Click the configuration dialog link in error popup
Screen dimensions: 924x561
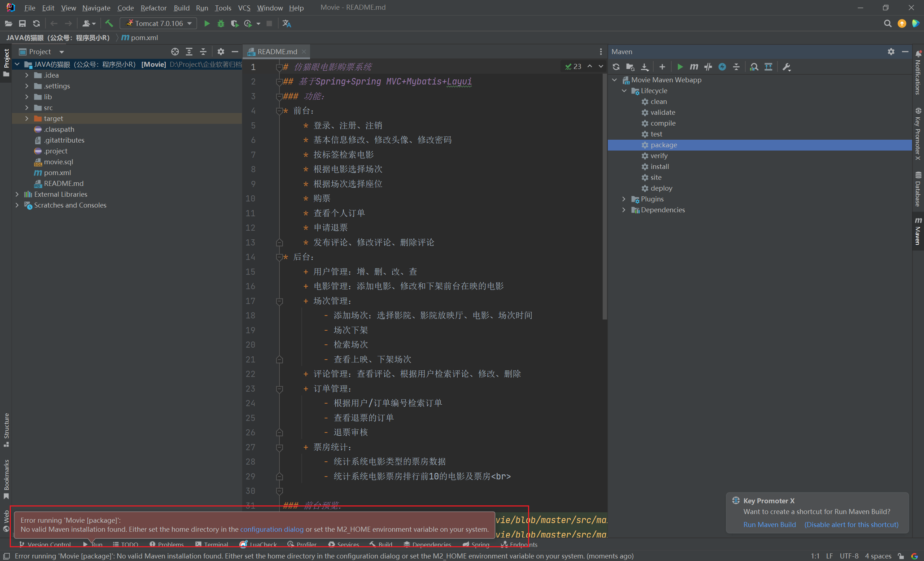coord(272,529)
